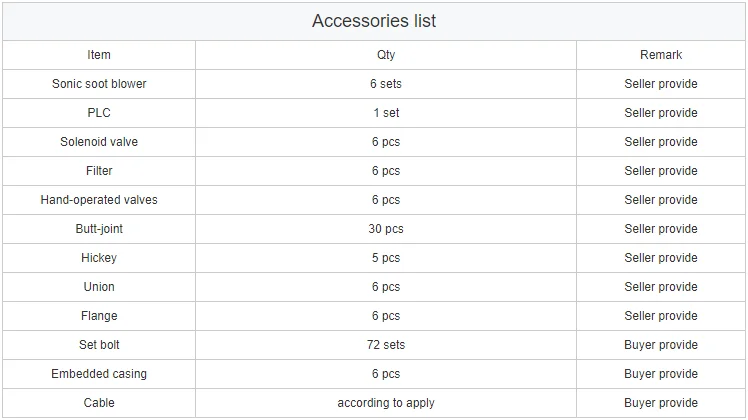This screenshot has height=420, width=748.
Task: Click the Union item cell
Action: 99,287
